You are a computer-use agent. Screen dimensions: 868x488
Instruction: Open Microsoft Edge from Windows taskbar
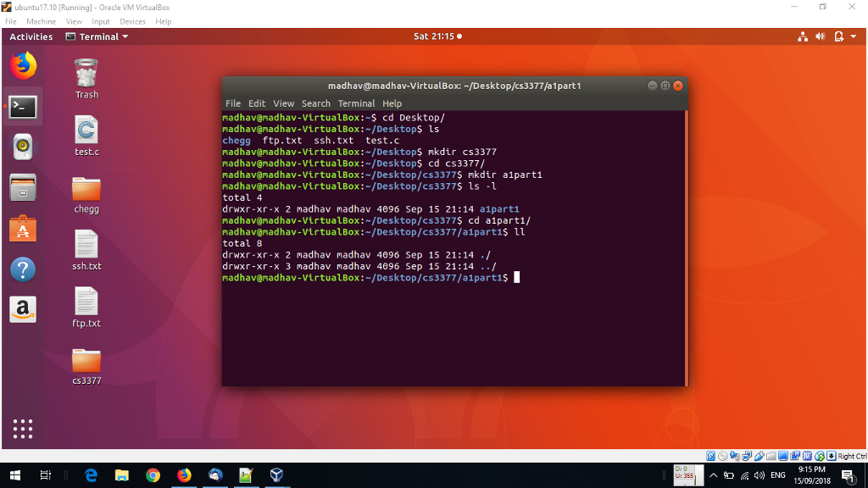(x=91, y=475)
